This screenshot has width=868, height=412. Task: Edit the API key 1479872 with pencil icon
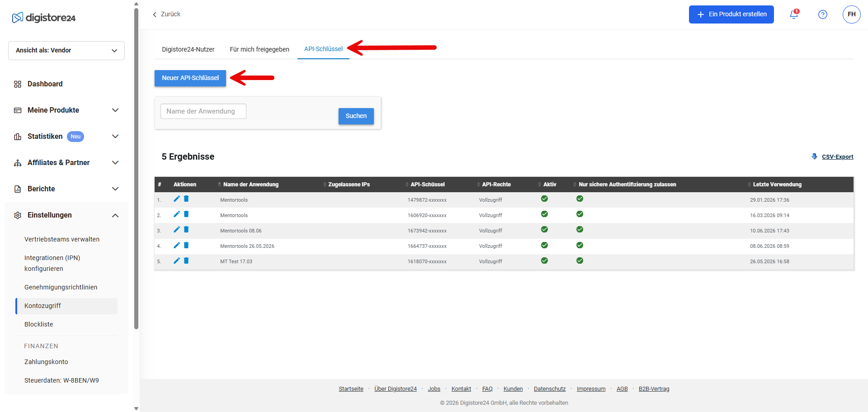pyautogui.click(x=177, y=199)
